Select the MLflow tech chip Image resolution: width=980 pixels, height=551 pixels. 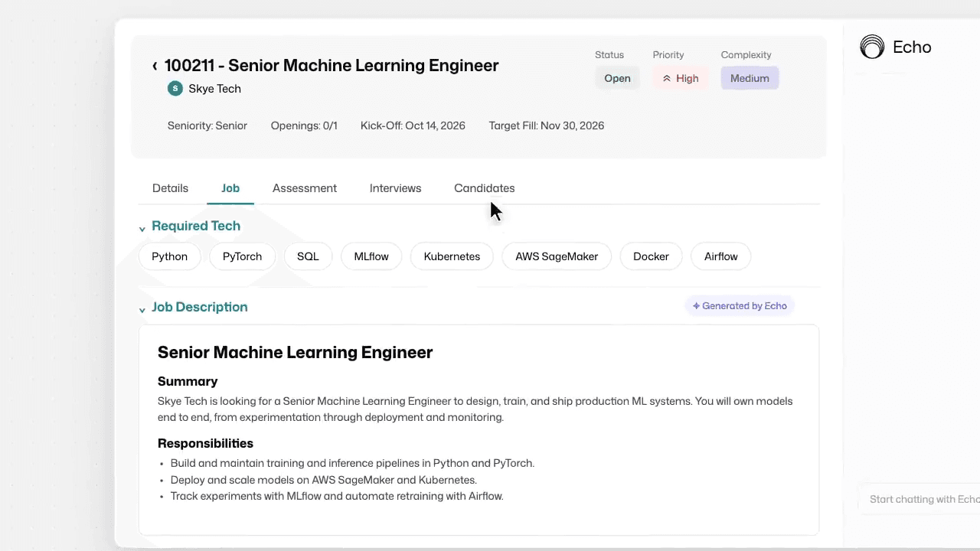pos(371,256)
